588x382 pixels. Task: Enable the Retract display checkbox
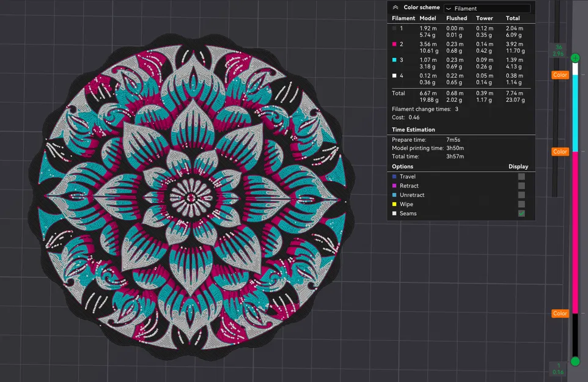tap(521, 185)
